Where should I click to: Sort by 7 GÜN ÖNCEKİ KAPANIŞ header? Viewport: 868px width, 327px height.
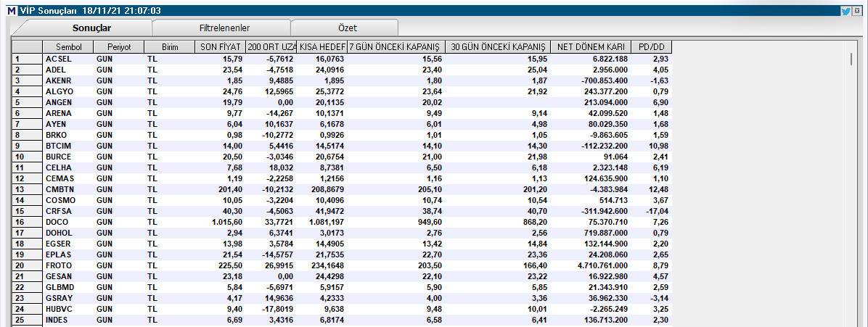tap(396, 47)
